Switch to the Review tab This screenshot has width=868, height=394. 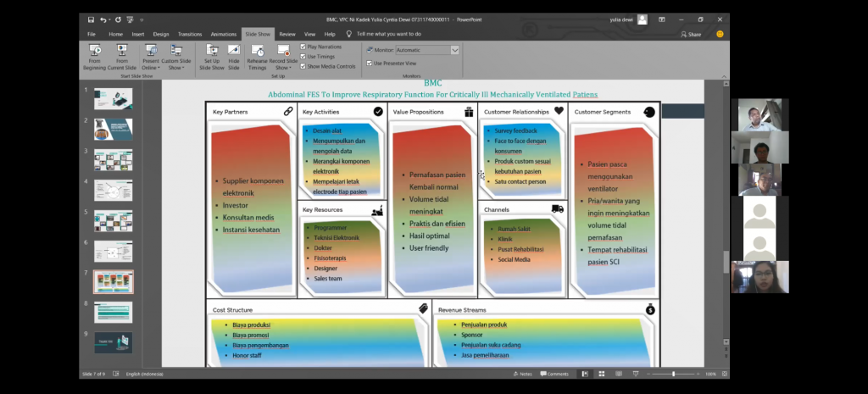(287, 34)
